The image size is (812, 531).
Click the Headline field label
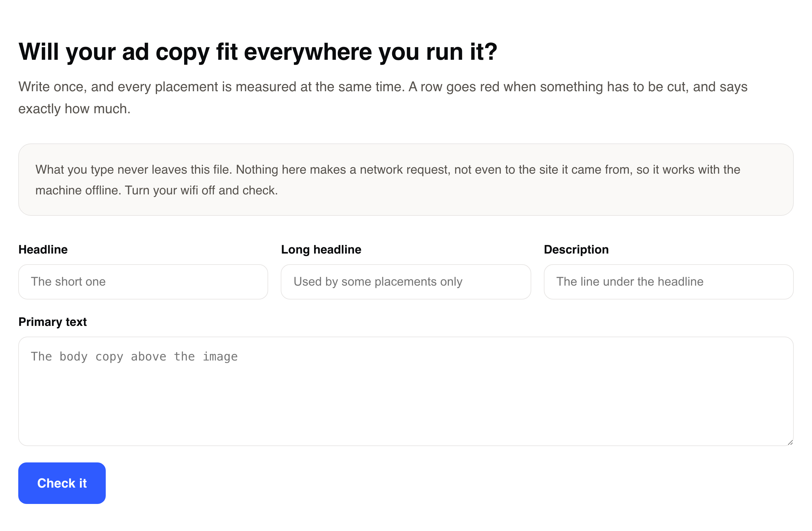tap(43, 250)
